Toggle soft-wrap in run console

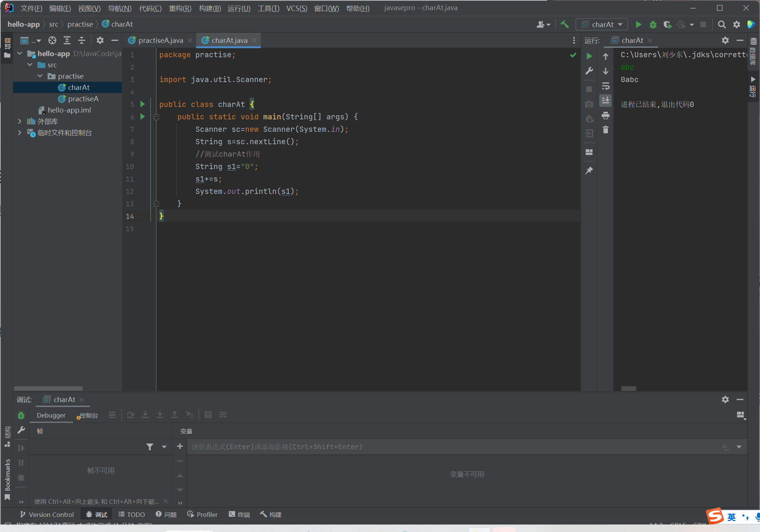[x=605, y=86]
